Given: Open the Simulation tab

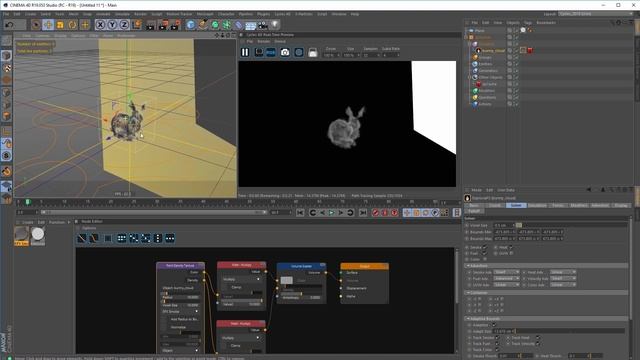Looking at the screenshot, I should (x=537, y=205).
